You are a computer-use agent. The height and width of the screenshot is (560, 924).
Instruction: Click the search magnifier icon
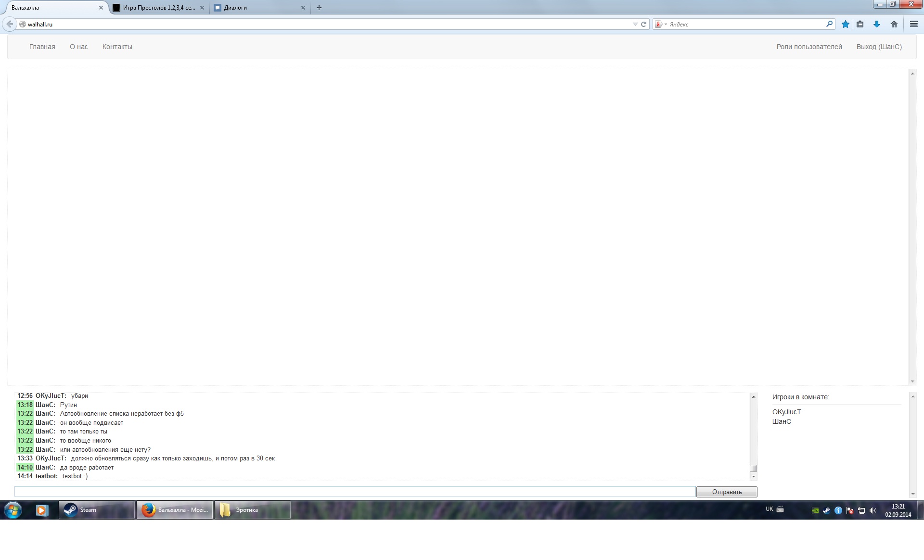click(829, 24)
